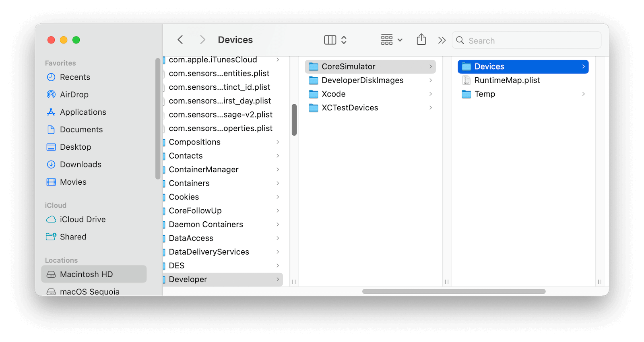
Task: Click the Devices folder icon
Action: coord(466,67)
